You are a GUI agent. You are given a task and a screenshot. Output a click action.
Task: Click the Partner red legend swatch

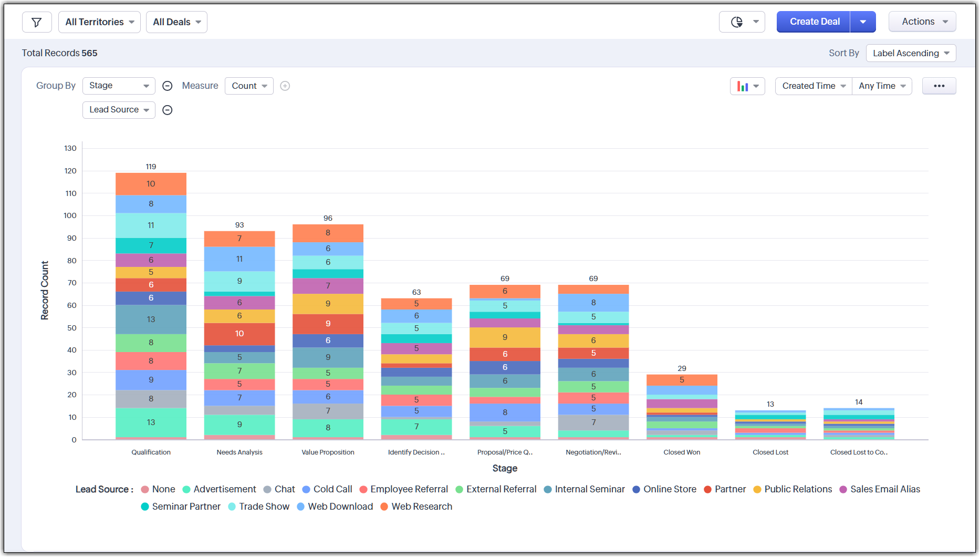pos(707,490)
